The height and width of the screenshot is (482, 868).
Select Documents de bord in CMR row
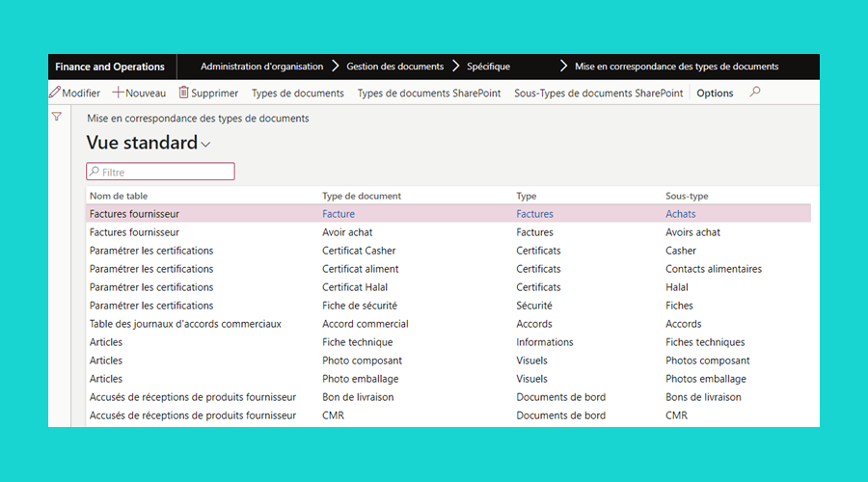tap(560, 415)
